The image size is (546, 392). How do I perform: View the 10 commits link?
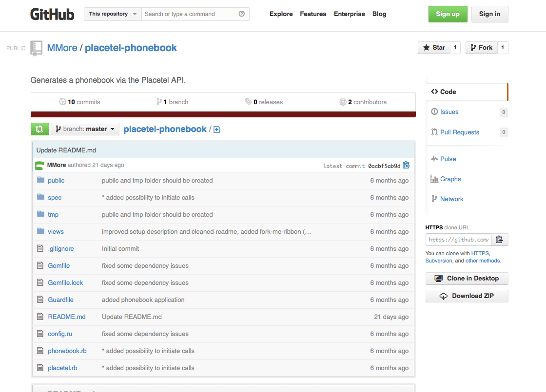[x=80, y=102]
